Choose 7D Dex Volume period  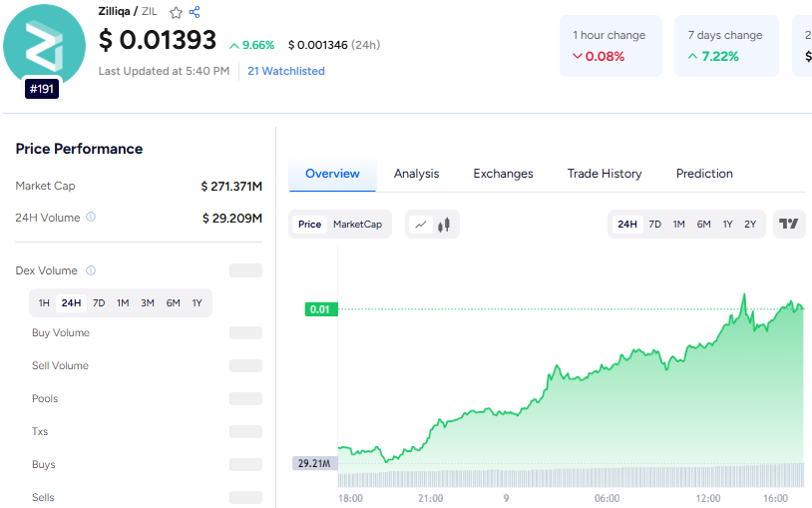click(99, 302)
